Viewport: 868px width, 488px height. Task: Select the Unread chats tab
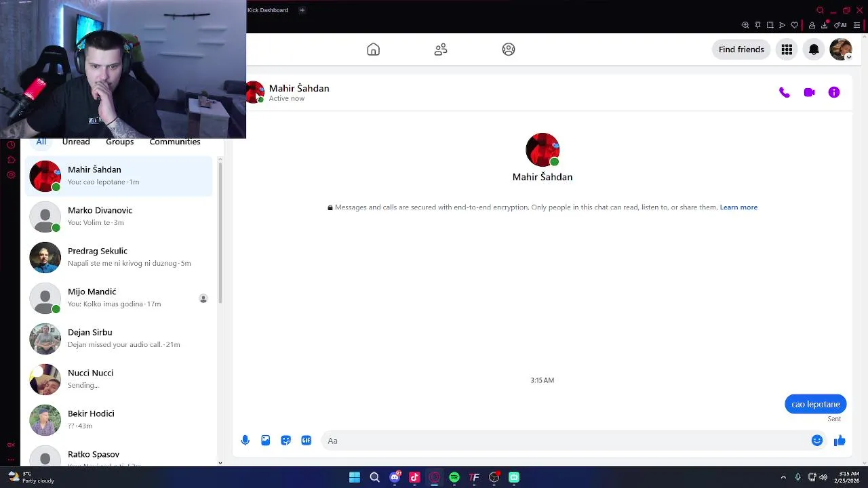click(76, 142)
